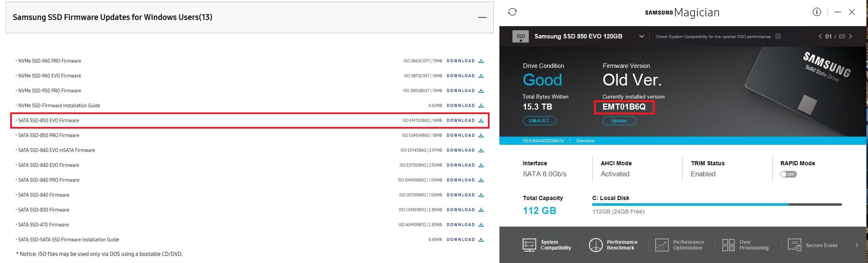The width and height of the screenshot is (868, 263).
Task: Click the download icon for SATA SSD-850 EVO Firmware
Action: coord(481,120)
